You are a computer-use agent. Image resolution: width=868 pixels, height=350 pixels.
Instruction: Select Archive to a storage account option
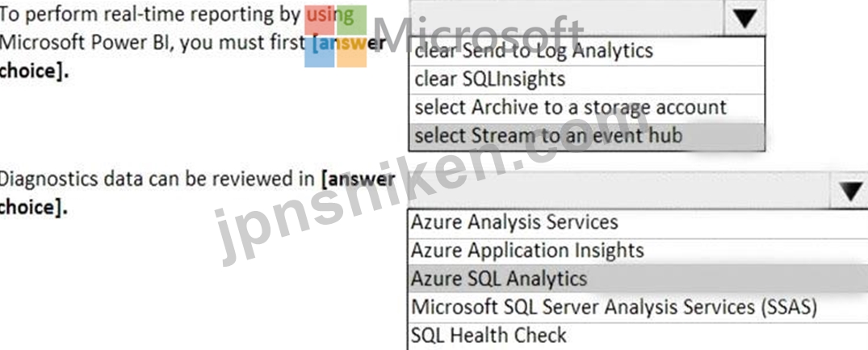pos(587,108)
